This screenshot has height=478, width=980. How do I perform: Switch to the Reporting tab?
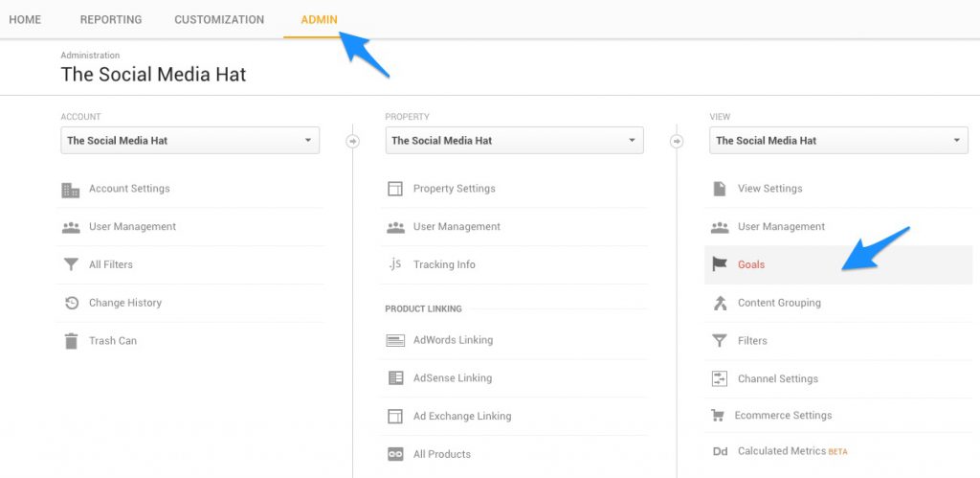(x=111, y=19)
